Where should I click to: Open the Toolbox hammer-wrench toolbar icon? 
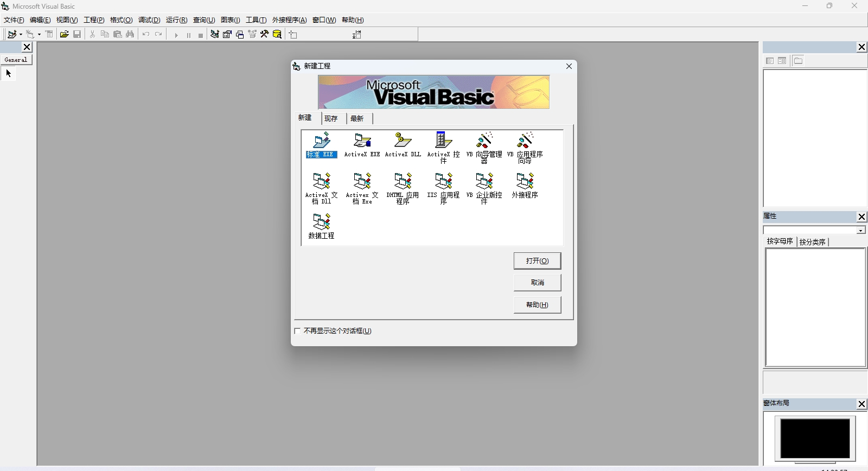tap(265, 34)
